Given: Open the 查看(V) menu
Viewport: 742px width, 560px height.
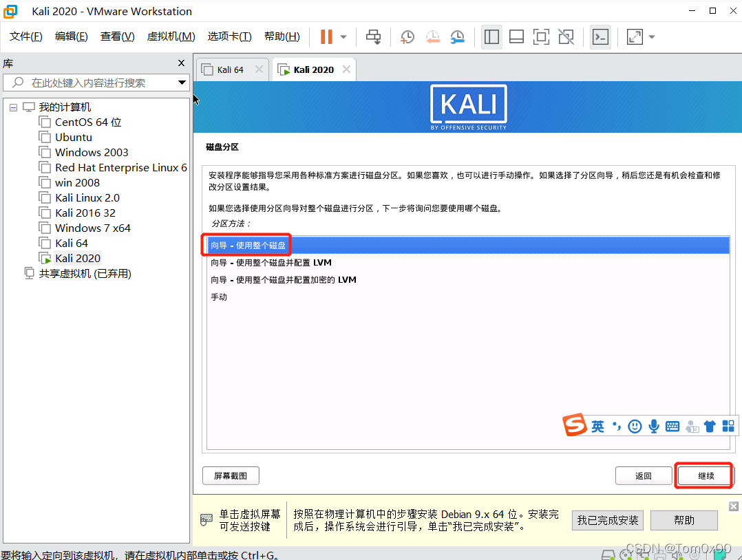Looking at the screenshot, I should (x=117, y=36).
